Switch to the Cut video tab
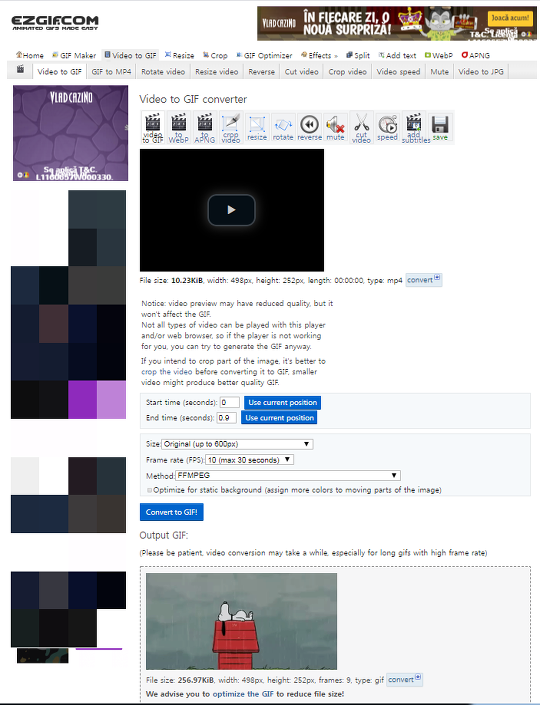 point(301,71)
